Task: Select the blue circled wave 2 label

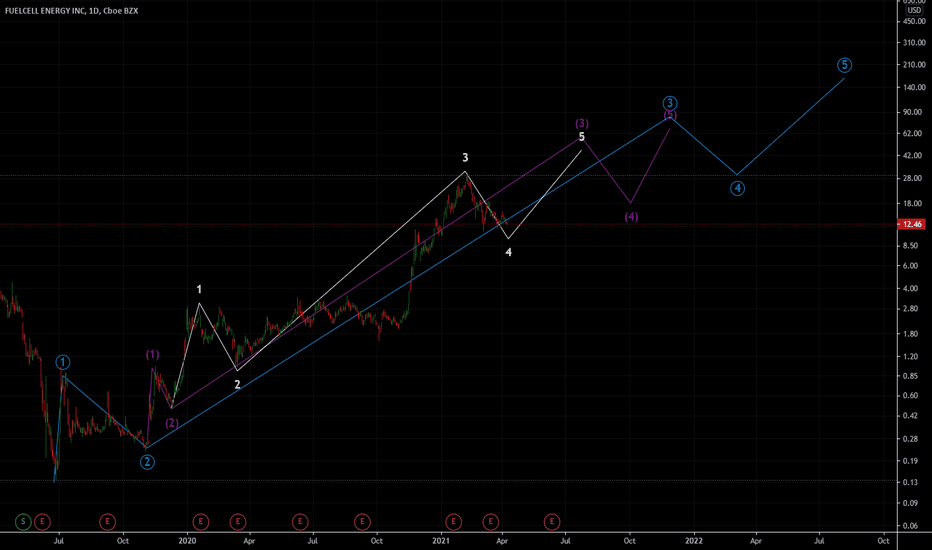Action: coord(147,462)
